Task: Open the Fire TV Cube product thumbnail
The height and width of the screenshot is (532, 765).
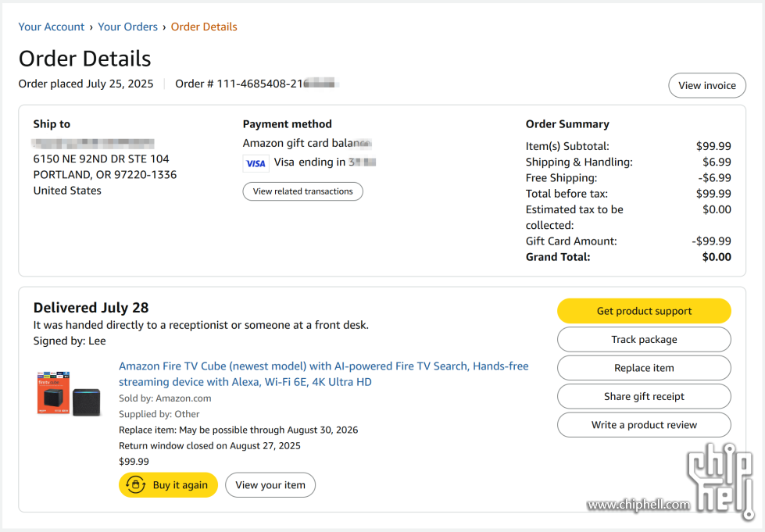Action: 69,394
